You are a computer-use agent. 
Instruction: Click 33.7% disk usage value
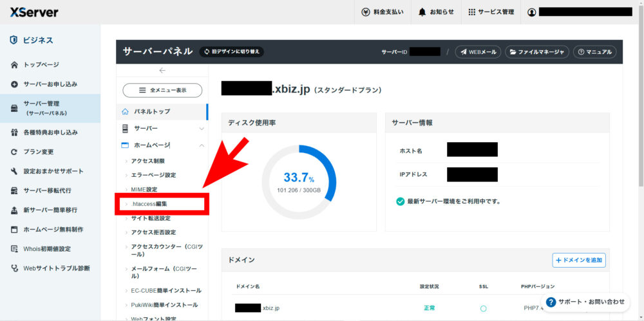pyautogui.click(x=299, y=178)
